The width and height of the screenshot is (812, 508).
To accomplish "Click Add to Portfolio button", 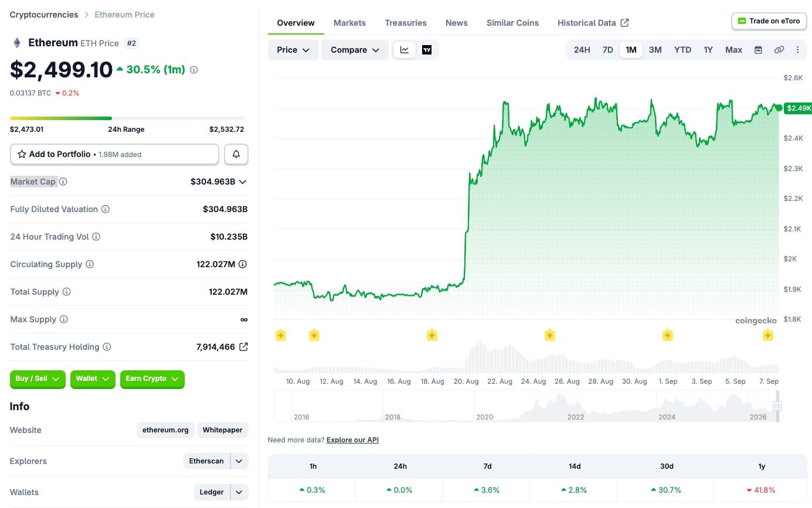I will coord(114,154).
